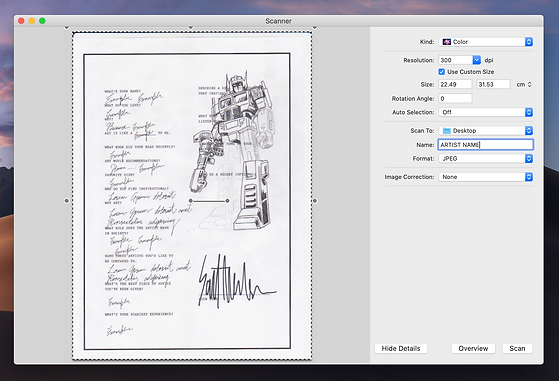Click the Desktop folder icon in Scan To
559x381 pixels.
(x=447, y=131)
